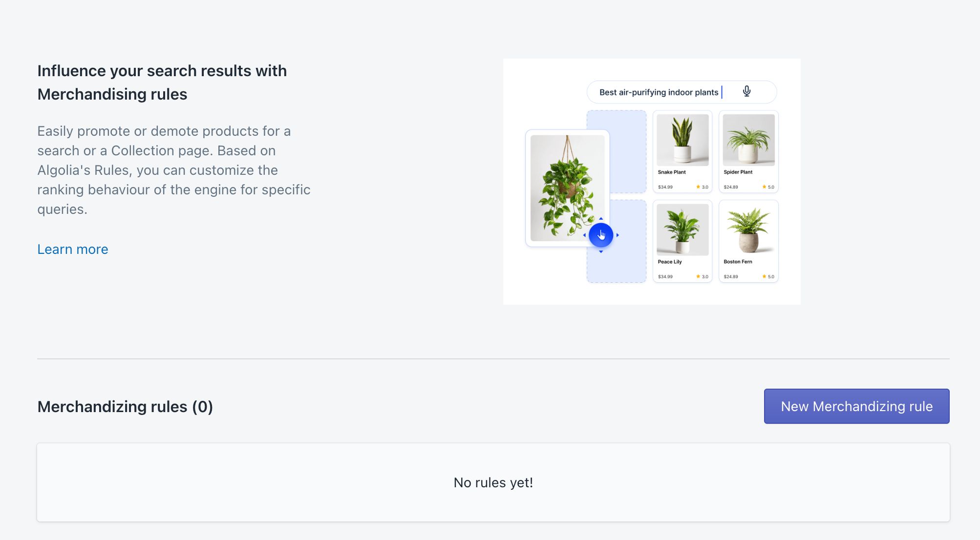Click the $34.99 price on Snake Plant card

665,187
